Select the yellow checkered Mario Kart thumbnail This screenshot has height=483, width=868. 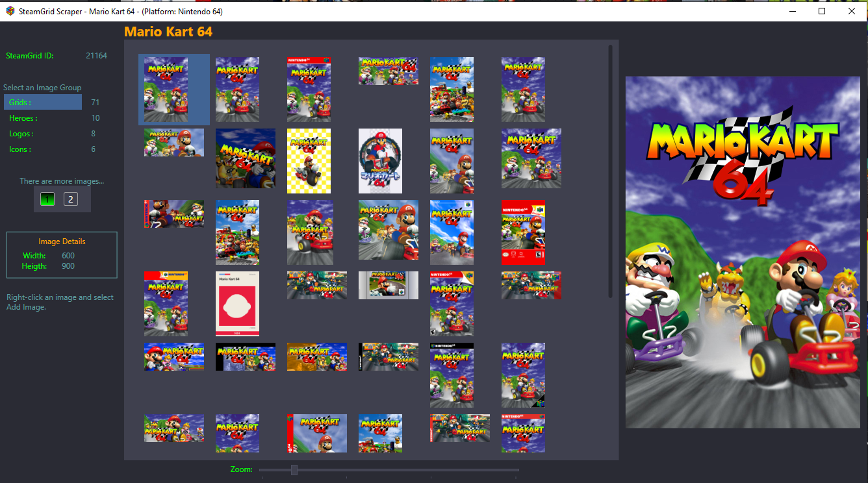[309, 161]
